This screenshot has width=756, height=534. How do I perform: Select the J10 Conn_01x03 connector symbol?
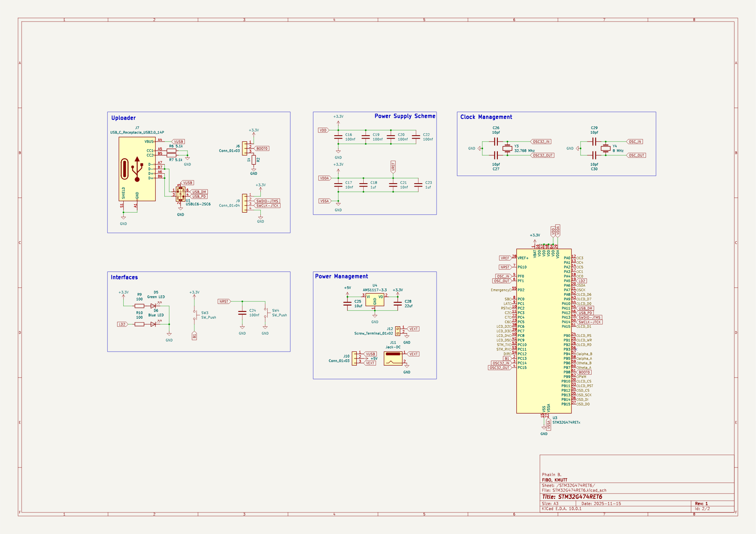[x=354, y=358]
